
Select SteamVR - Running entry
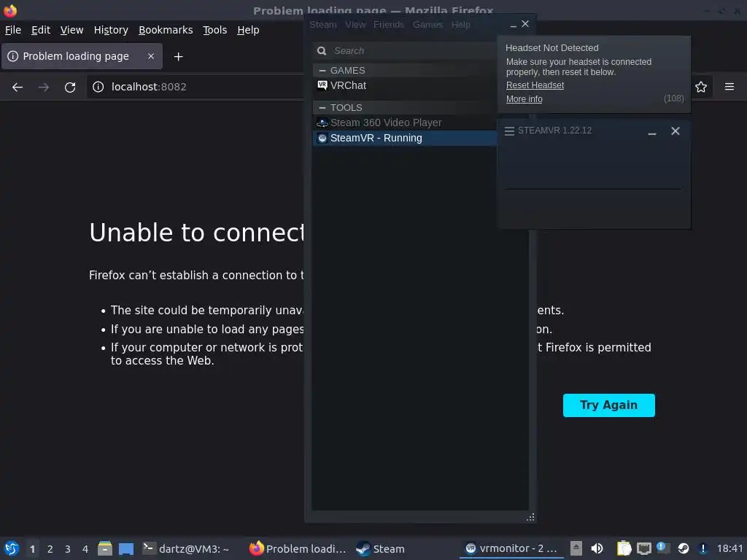coord(404,138)
